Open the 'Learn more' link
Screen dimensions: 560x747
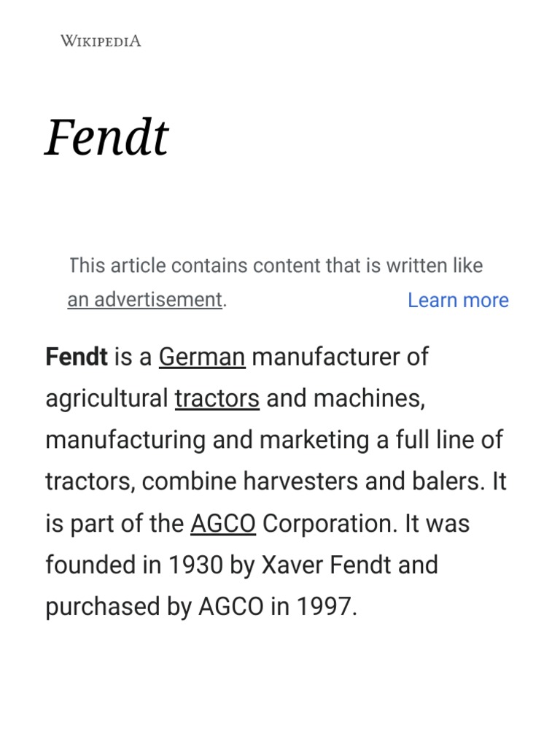pos(458,300)
